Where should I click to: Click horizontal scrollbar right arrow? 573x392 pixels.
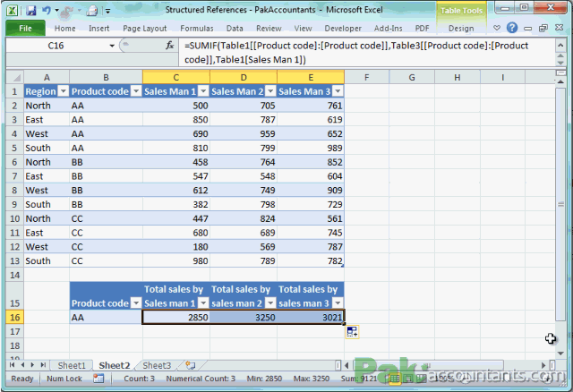543,365
